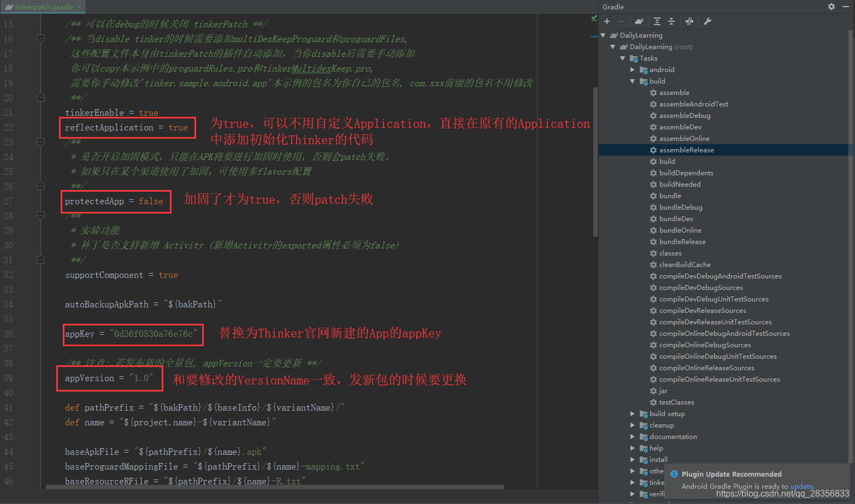Click the Plugin Update Recommended info icon
Viewport: 855px width, 504px height.
coord(674,474)
